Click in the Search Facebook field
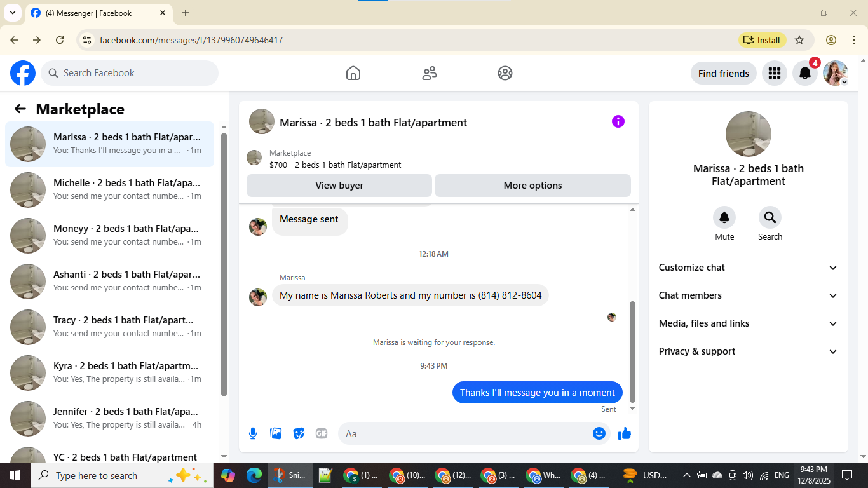The image size is (868, 488). (x=130, y=73)
